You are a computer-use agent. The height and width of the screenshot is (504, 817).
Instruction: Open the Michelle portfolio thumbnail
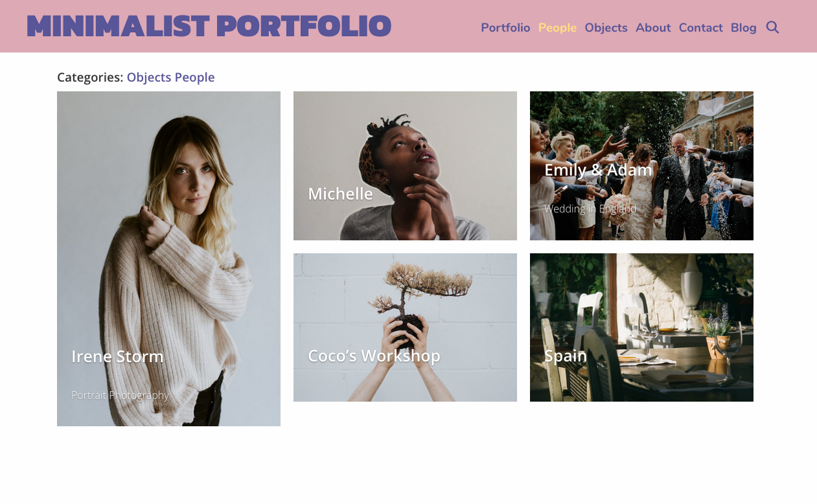(405, 166)
